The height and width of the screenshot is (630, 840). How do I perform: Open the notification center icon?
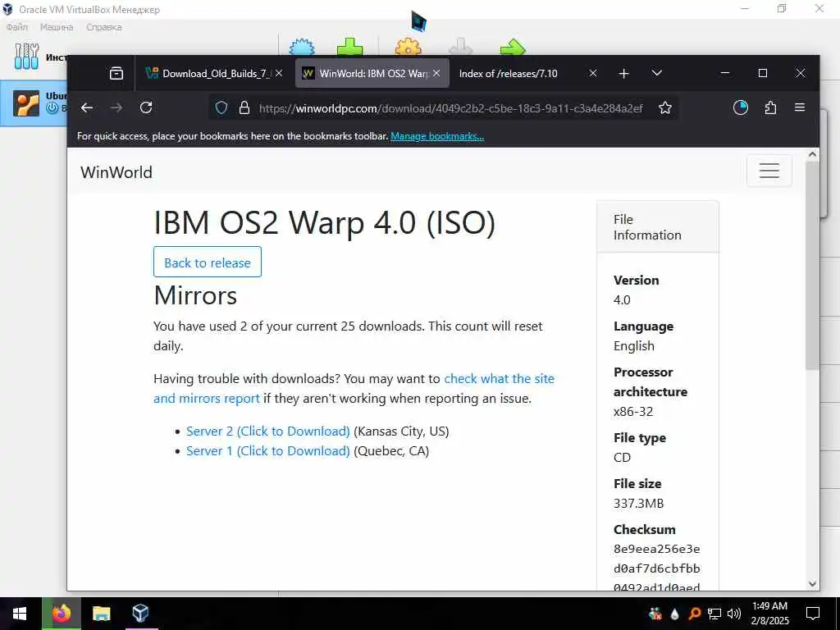pos(813,614)
